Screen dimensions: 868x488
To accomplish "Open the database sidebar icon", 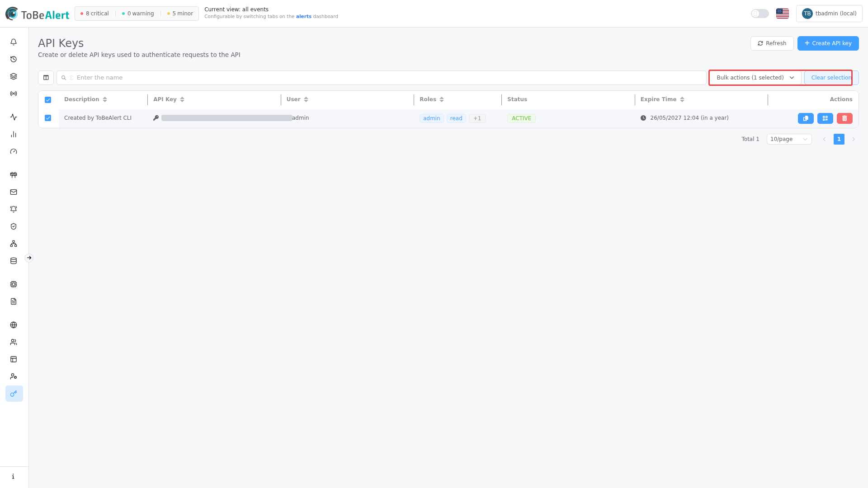I will coord(14,261).
